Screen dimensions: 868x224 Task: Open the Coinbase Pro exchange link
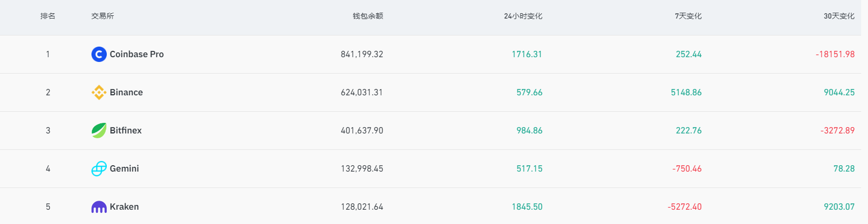[137, 54]
